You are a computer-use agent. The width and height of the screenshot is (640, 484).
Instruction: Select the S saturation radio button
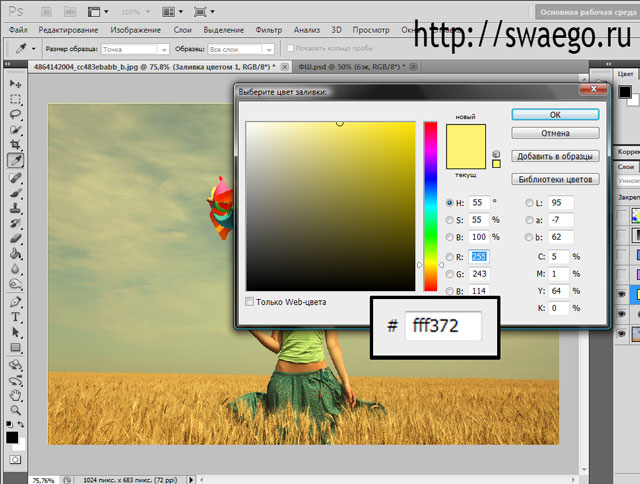point(449,220)
